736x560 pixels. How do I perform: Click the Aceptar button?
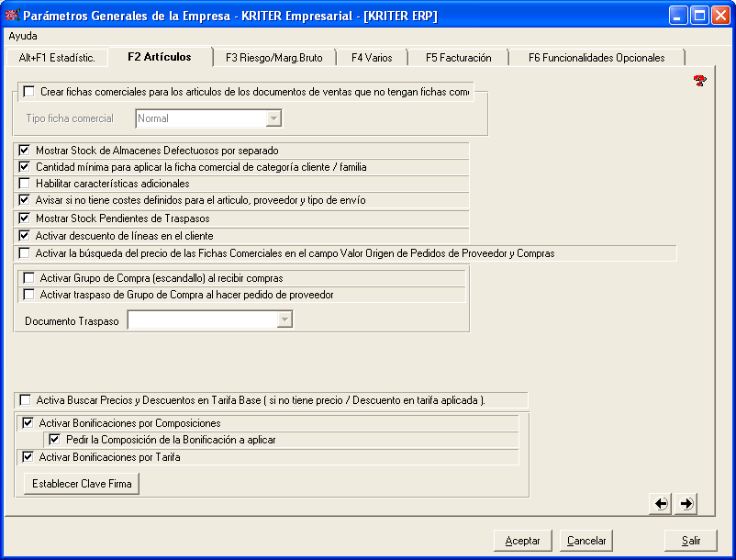click(x=522, y=541)
